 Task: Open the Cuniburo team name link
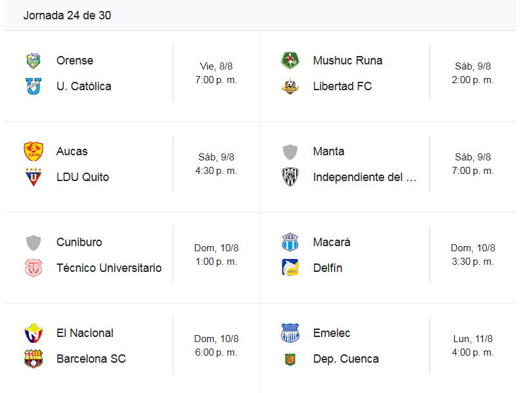pyautogui.click(x=79, y=242)
